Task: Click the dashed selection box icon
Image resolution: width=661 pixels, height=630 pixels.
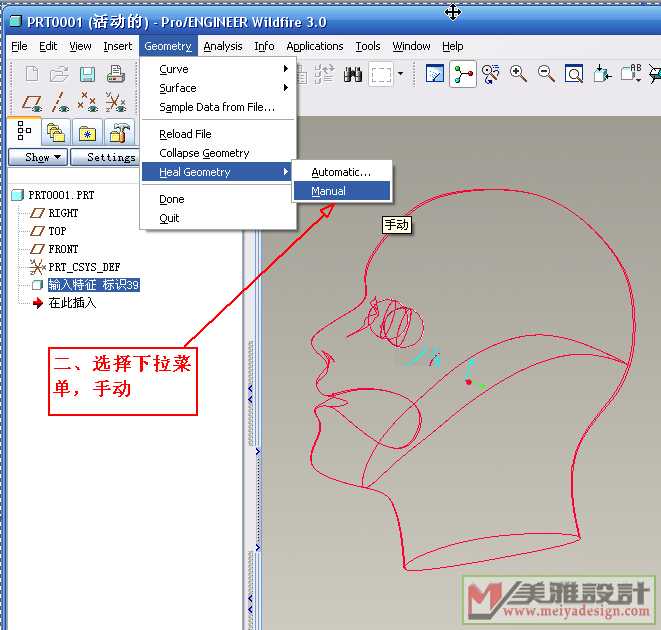Action: (x=381, y=75)
